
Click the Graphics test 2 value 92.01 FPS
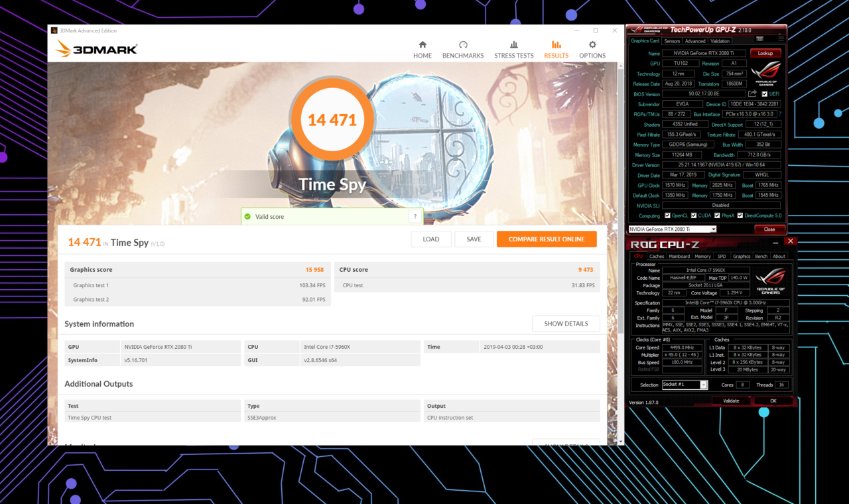(313, 299)
